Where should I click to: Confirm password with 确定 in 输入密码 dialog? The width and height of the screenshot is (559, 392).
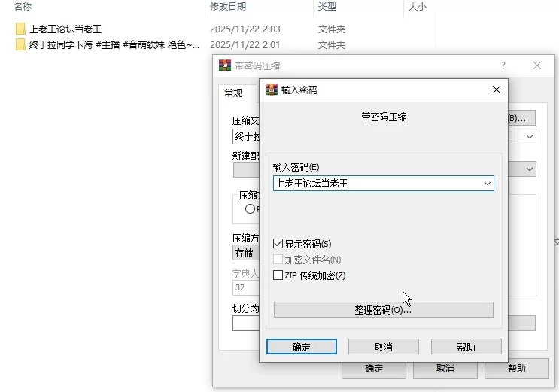pyautogui.click(x=301, y=347)
